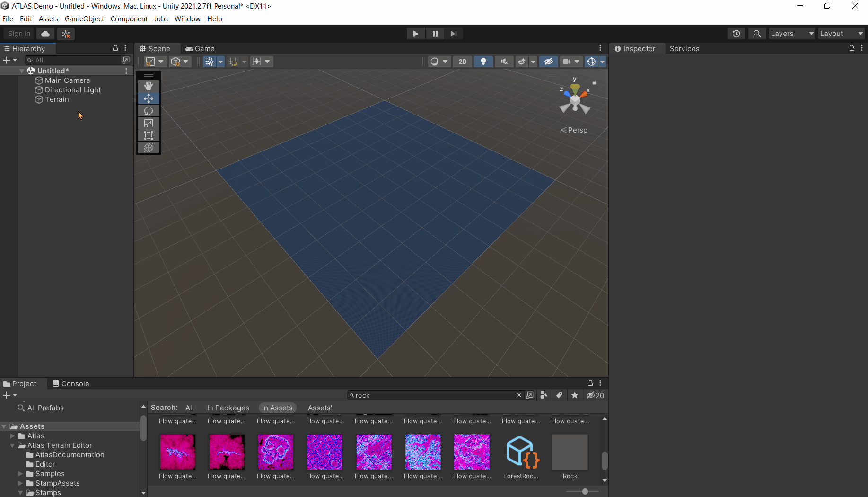Select the Rotate tool
Viewport: 868px width, 497px height.
pos(148,111)
